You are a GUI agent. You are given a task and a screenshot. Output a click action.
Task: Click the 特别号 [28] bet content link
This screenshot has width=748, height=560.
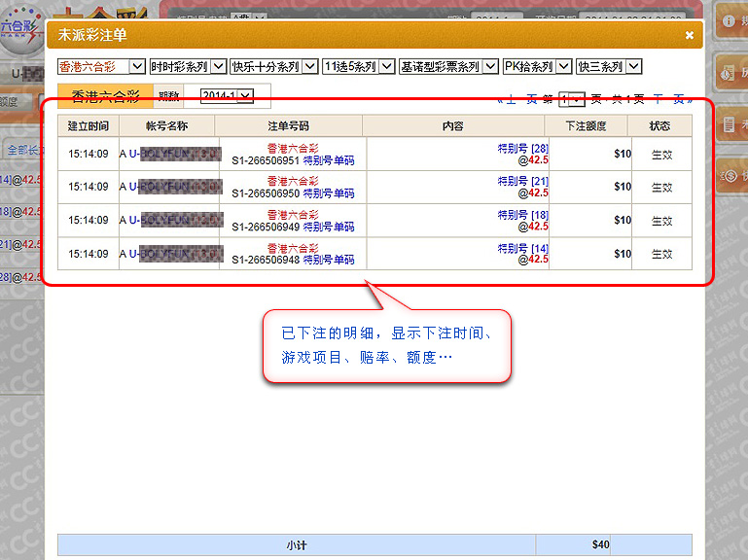pos(522,149)
